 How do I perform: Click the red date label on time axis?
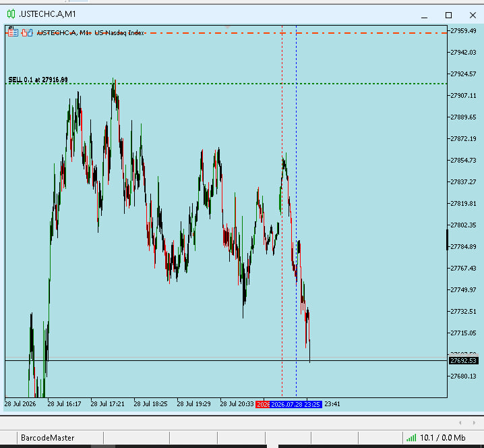pyautogui.click(x=263, y=404)
